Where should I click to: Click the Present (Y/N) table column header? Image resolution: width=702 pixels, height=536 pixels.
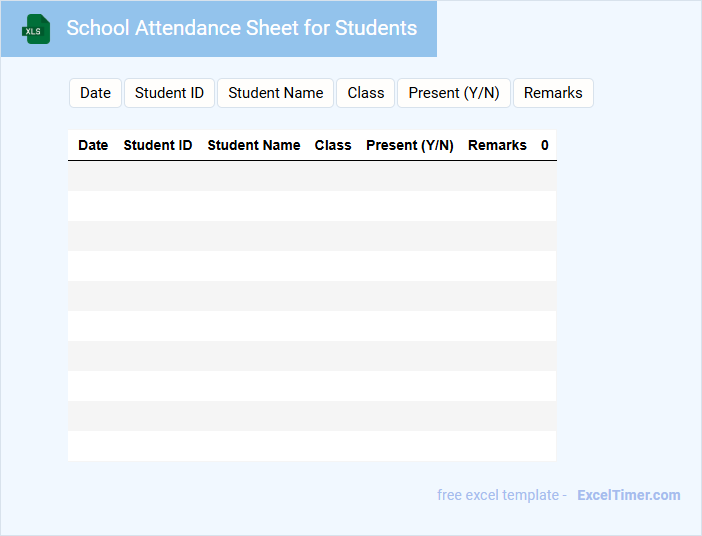point(410,145)
